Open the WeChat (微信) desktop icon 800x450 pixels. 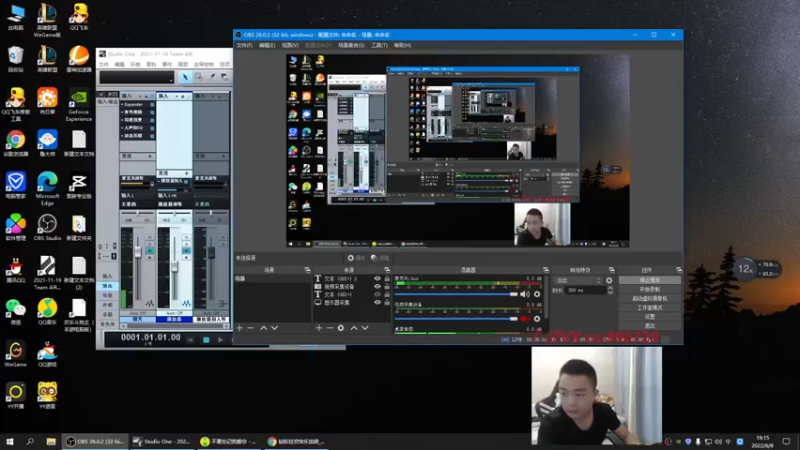click(x=15, y=312)
